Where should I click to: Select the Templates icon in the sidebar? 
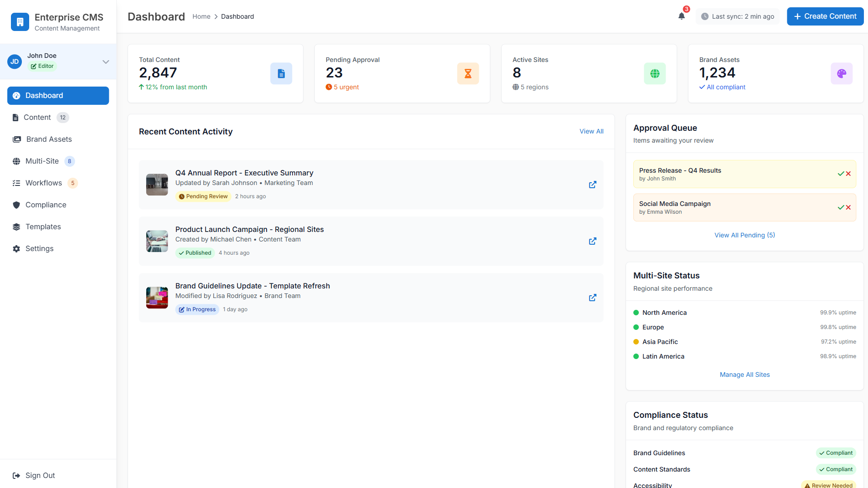tap(16, 226)
